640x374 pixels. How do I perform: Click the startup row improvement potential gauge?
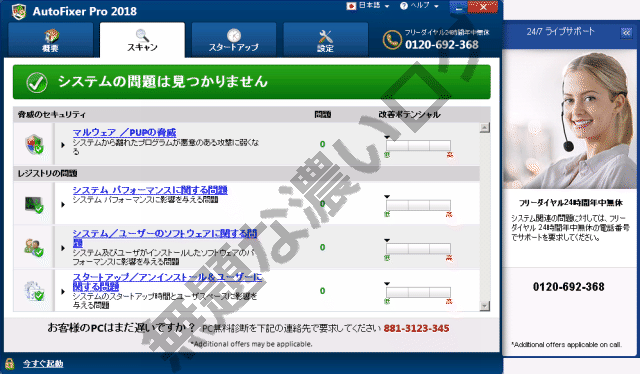click(x=418, y=292)
